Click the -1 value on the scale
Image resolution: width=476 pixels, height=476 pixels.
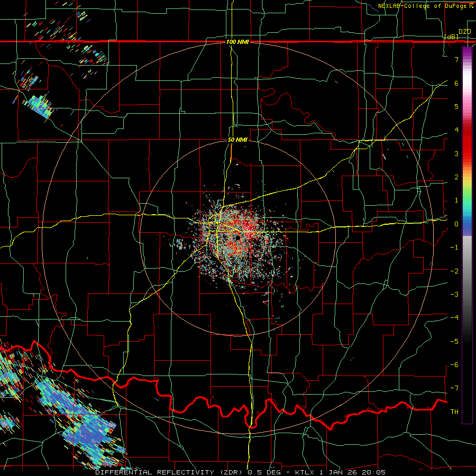454,248
